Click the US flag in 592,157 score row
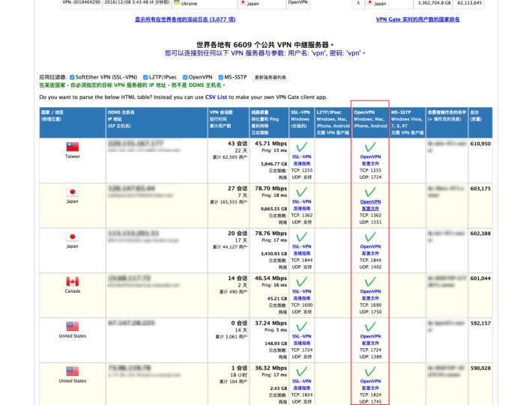Screen dimensions: 532x405 [72, 326]
